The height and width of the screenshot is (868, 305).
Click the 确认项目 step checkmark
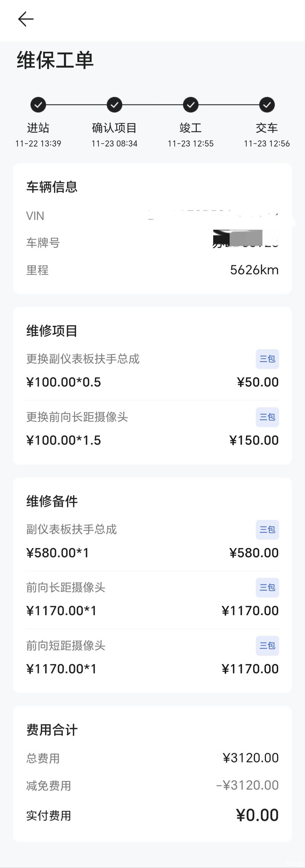[x=114, y=105]
